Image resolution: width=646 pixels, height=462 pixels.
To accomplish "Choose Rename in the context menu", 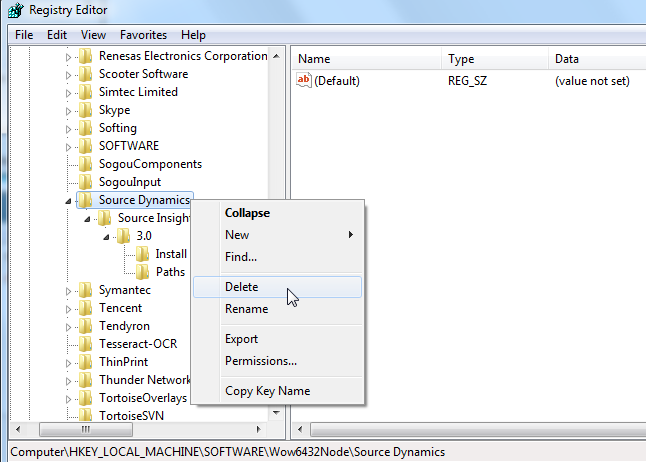I will 277,309.
